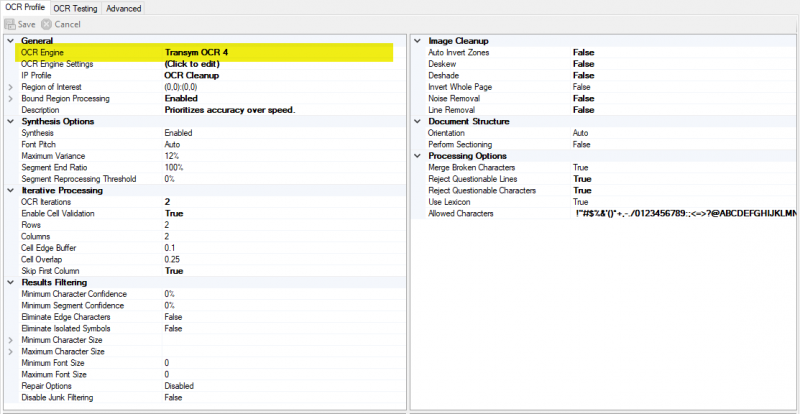Click the Perform Sectioning False value
Screen dimensions: 800x414
581,144
